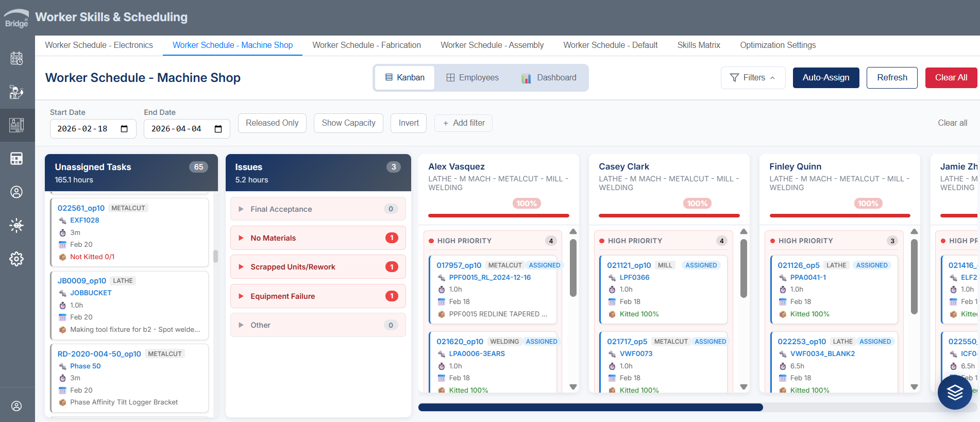Click the horizontal kanban scrollbar
Viewport: 980px width, 422px height.
coord(590,408)
